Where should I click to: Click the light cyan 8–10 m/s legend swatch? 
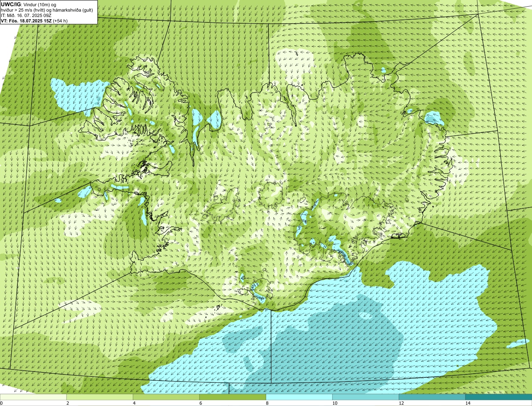299,397
